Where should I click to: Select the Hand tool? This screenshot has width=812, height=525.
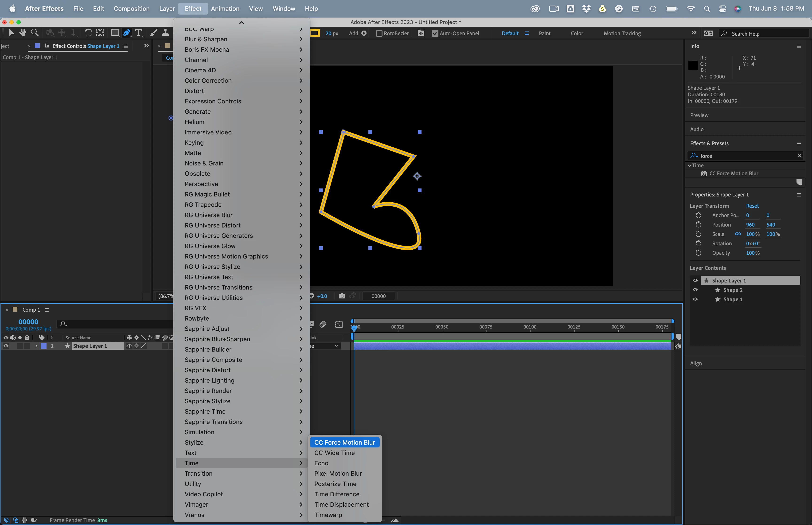tap(23, 33)
